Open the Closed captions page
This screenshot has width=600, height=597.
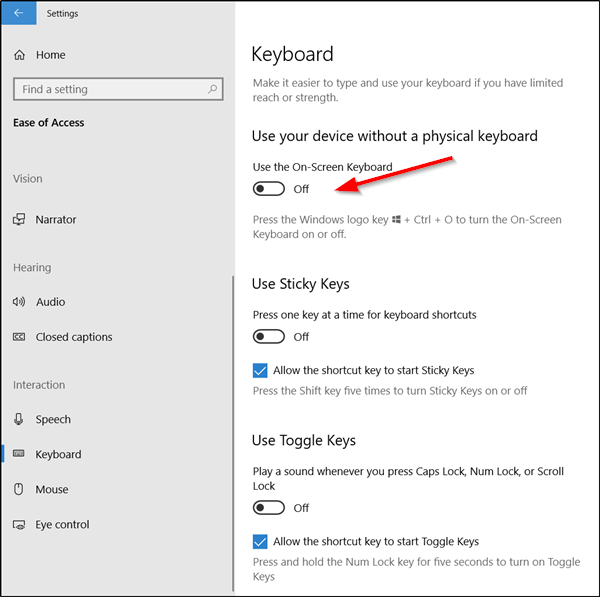pos(74,337)
